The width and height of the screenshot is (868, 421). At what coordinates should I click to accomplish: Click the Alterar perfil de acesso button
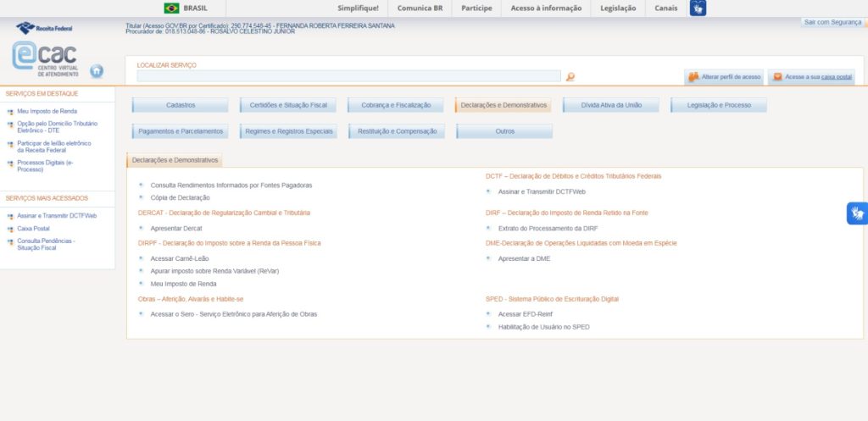click(x=724, y=77)
